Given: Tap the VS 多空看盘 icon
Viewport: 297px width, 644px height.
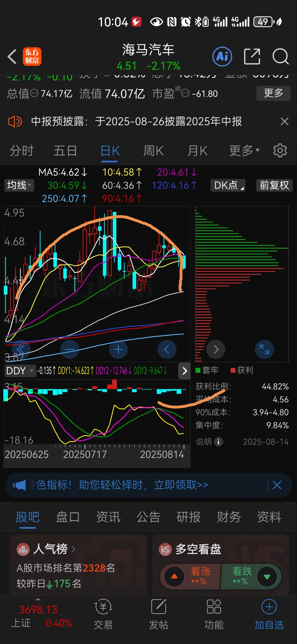Looking at the screenshot, I should [x=165, y=549].
